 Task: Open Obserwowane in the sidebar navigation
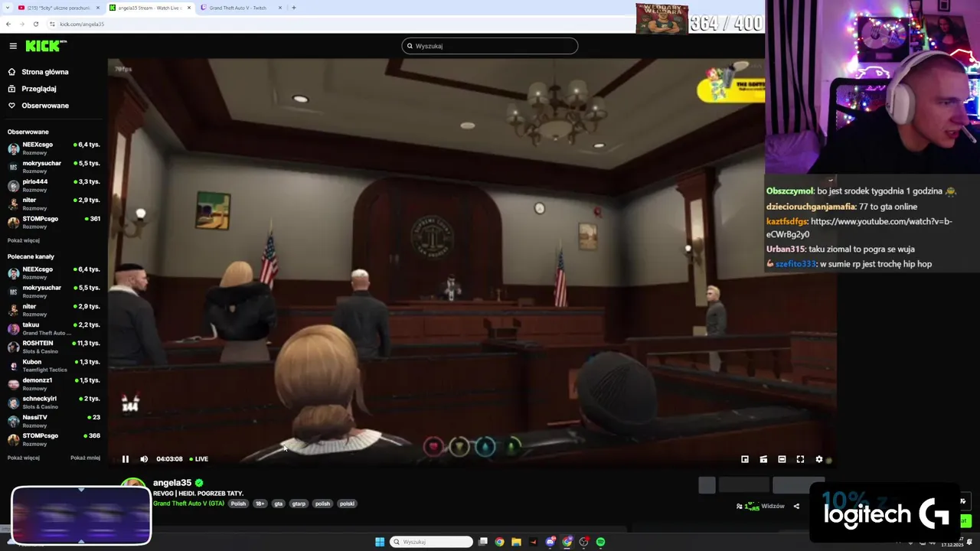(45, 106)
